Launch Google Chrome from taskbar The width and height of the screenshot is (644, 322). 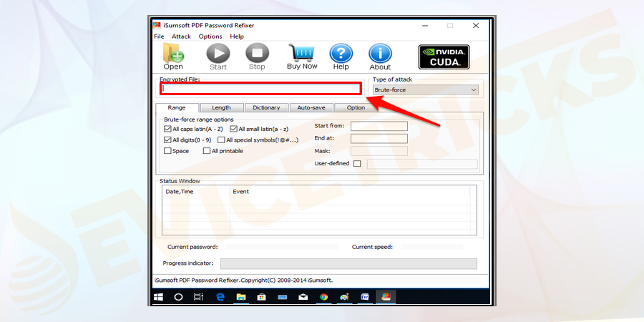323,297
